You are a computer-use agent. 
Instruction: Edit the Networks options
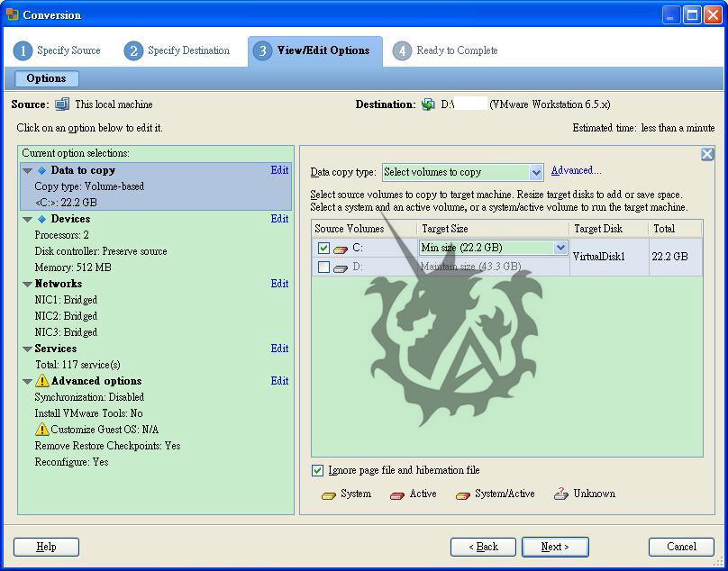pyautogui.click(x=279, y=284)
